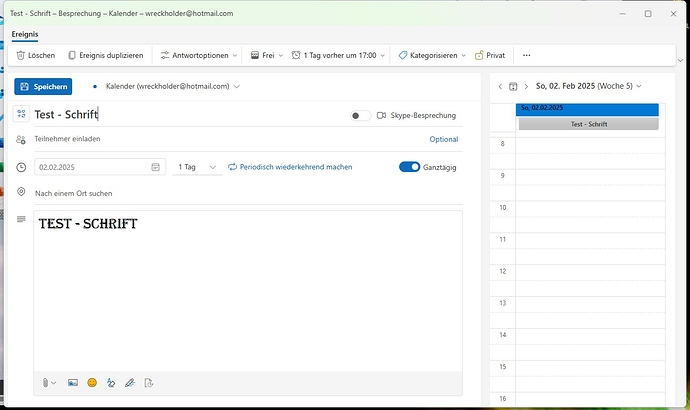Toggle the Ganztägig all-day switch

tap(409, 167)
